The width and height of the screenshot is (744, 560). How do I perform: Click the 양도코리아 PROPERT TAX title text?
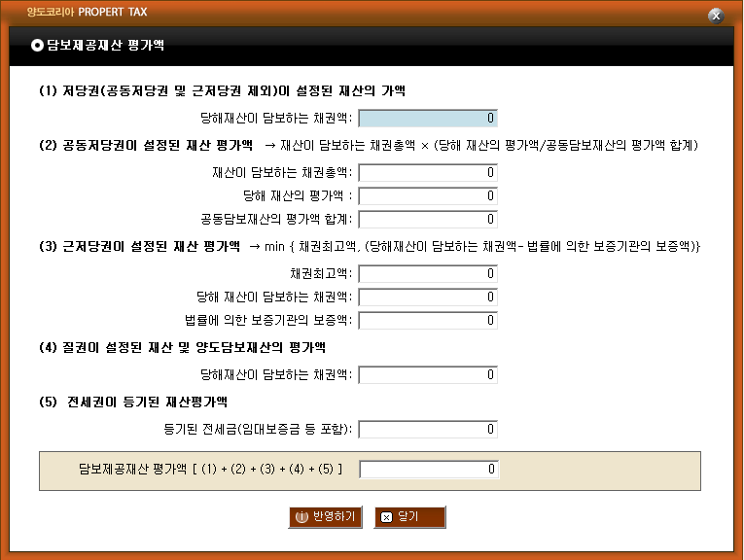coord(87,12)
